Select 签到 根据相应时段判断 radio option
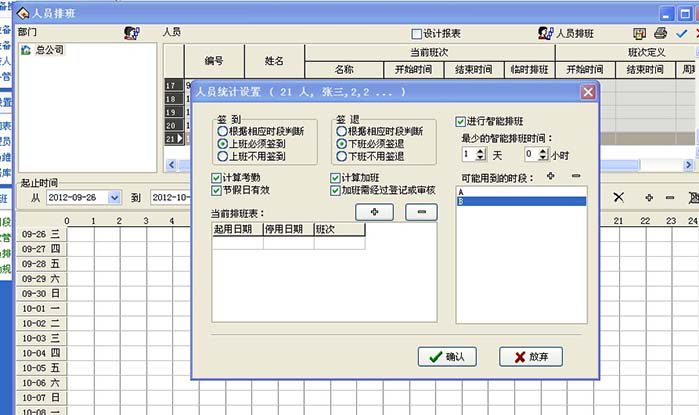699x415 pixels. coord(222,131)
